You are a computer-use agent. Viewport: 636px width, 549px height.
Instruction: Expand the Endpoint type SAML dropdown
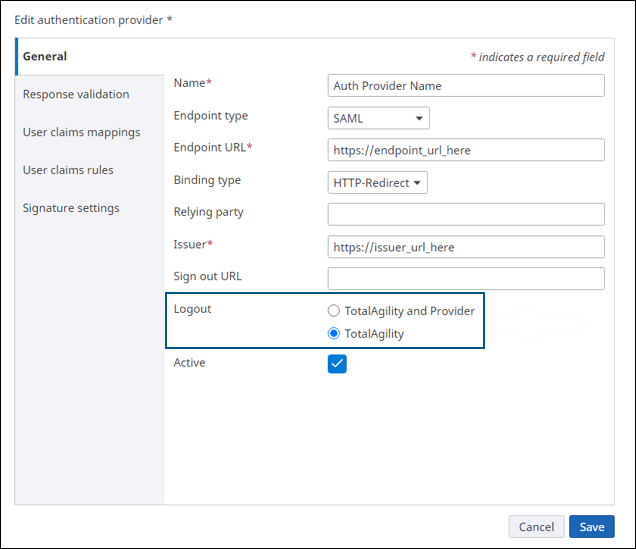point(379,118)
